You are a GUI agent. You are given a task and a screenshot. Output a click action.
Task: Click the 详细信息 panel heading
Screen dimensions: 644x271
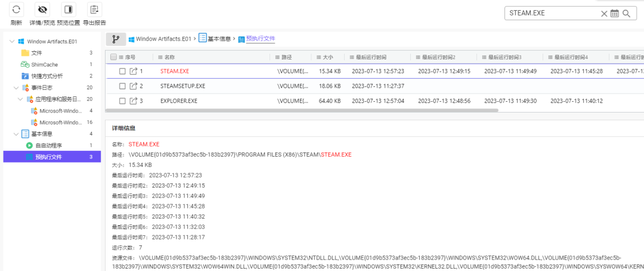(x=124, y=128)
